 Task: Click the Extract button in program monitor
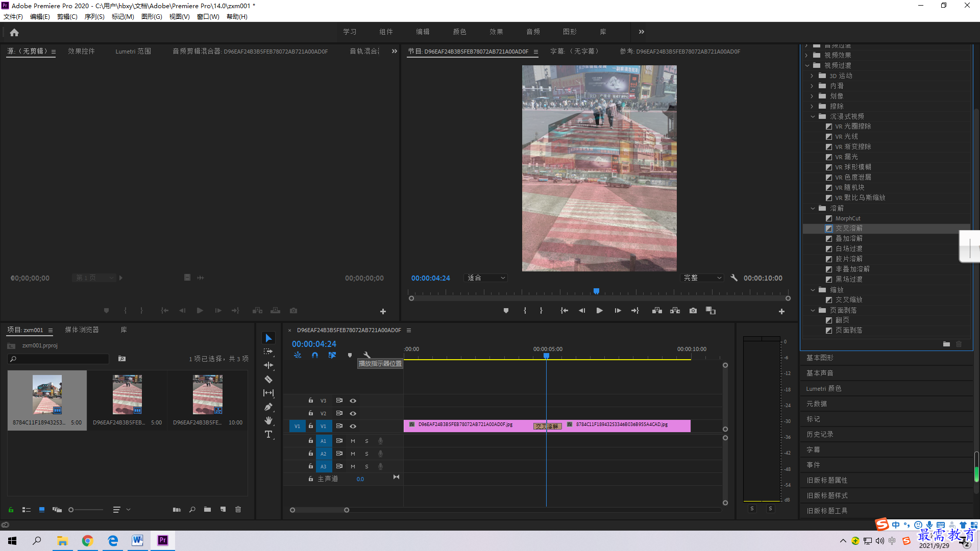click(675, 311)
